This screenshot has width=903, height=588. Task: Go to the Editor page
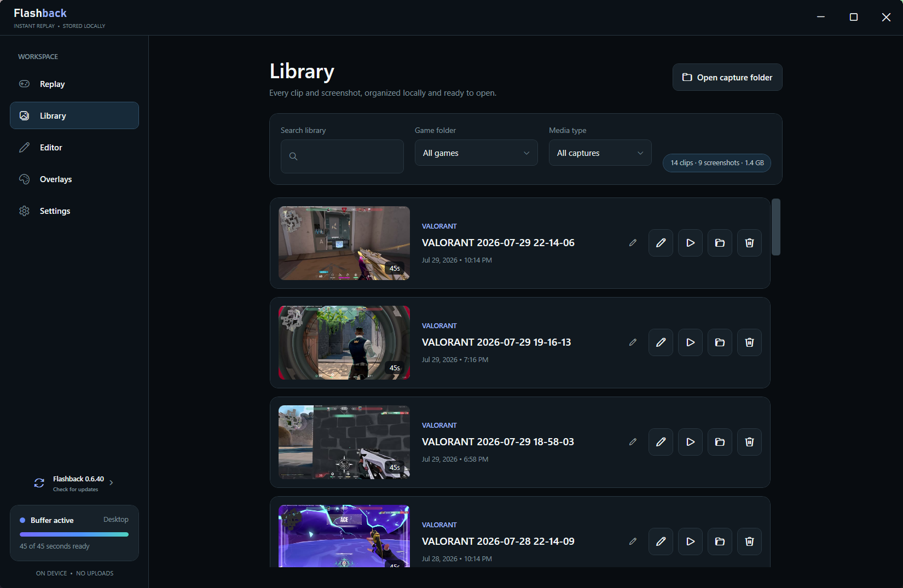coord(74,148)
